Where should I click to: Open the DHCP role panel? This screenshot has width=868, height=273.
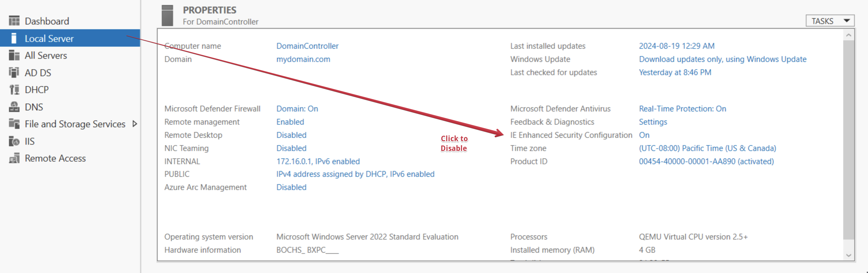(37, 89)
